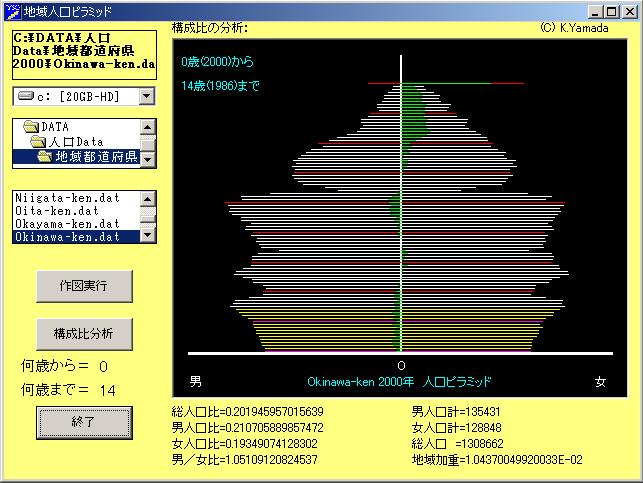The width and height of the screenshot is (643, 483).
Task: Click the 何歳まで value 14
Action: tap(108, 390)
